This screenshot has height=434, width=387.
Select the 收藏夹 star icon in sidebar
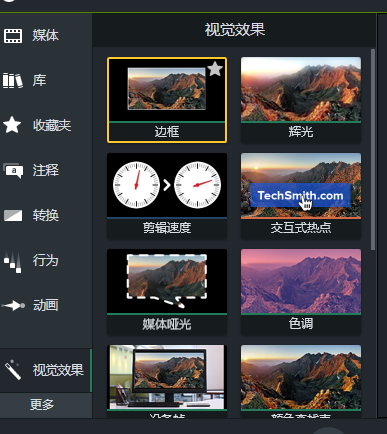pos(12,125)
